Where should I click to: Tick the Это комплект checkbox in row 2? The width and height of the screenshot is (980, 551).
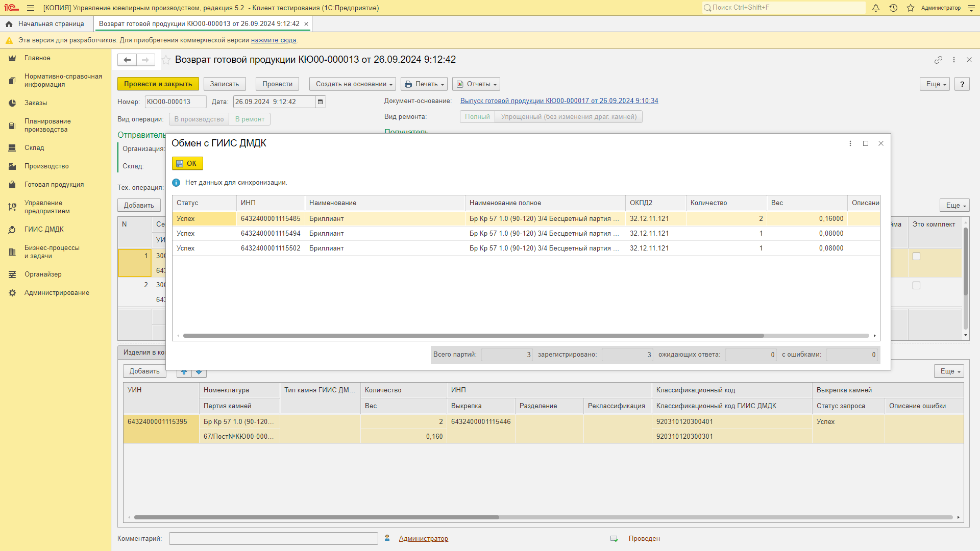pyautogui.click(x=917, y=286)
